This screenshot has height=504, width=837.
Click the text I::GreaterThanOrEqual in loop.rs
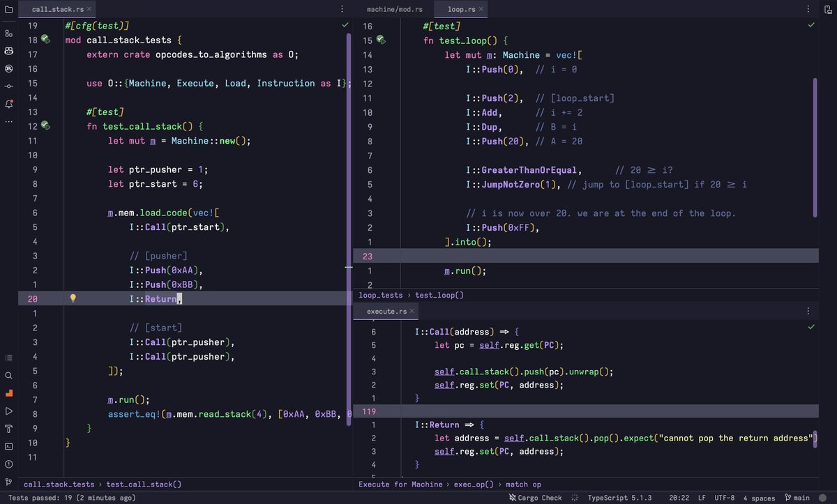[x=522, y=169]
